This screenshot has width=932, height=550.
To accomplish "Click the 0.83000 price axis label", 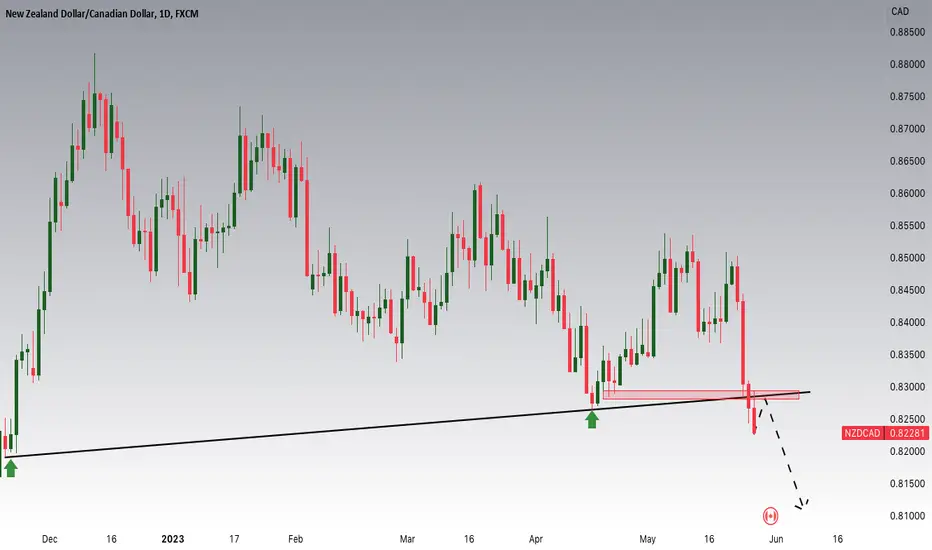I will 907,387.
